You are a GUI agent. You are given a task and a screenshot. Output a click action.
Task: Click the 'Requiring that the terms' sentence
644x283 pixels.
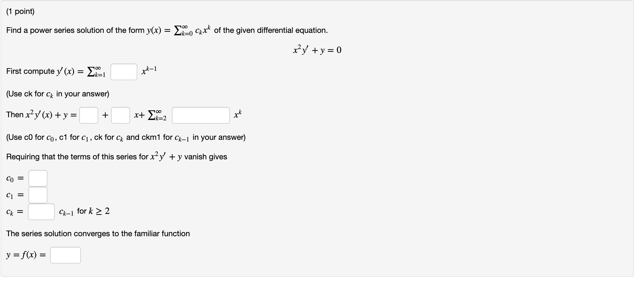click(116, 156)
